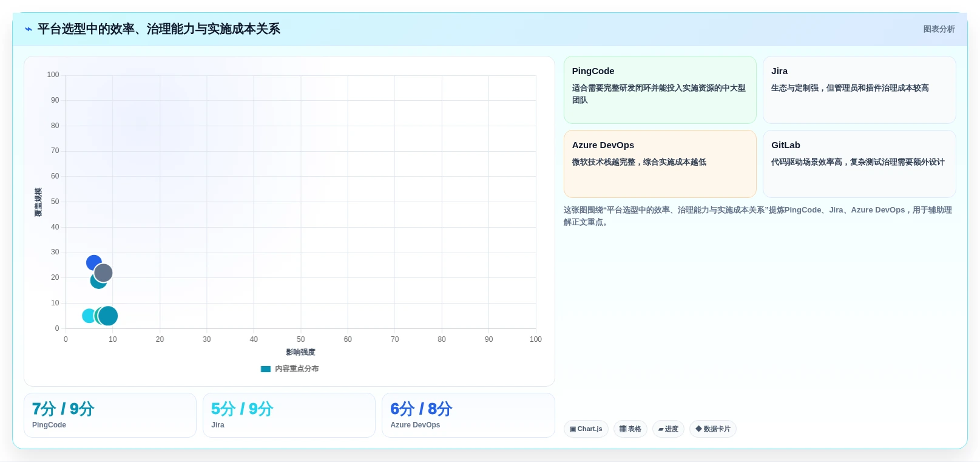Click the 数据卡片 tag chip
Screen dimensions: 980x462
(713, 429)
